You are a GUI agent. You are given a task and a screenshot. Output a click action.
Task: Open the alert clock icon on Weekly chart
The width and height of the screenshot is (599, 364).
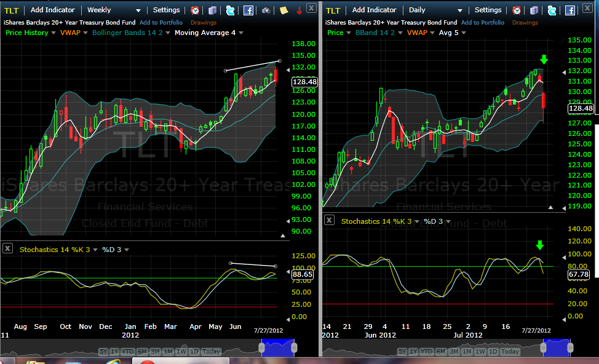point(195,10)
